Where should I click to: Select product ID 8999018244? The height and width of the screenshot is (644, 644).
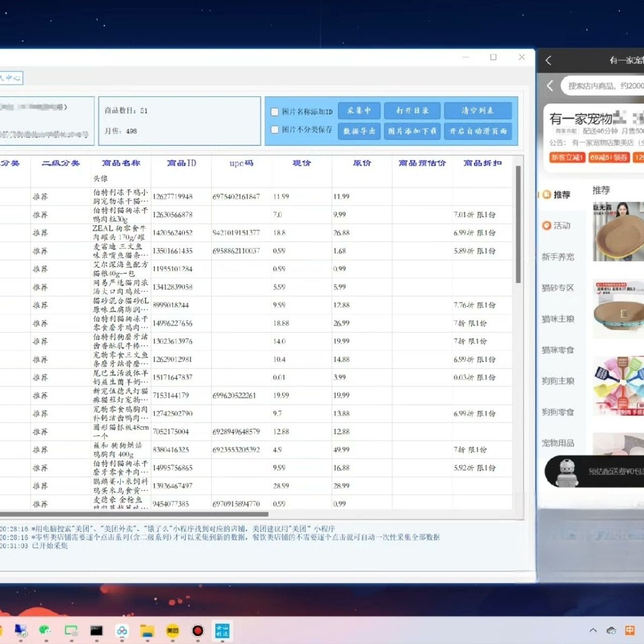[171, 305]
